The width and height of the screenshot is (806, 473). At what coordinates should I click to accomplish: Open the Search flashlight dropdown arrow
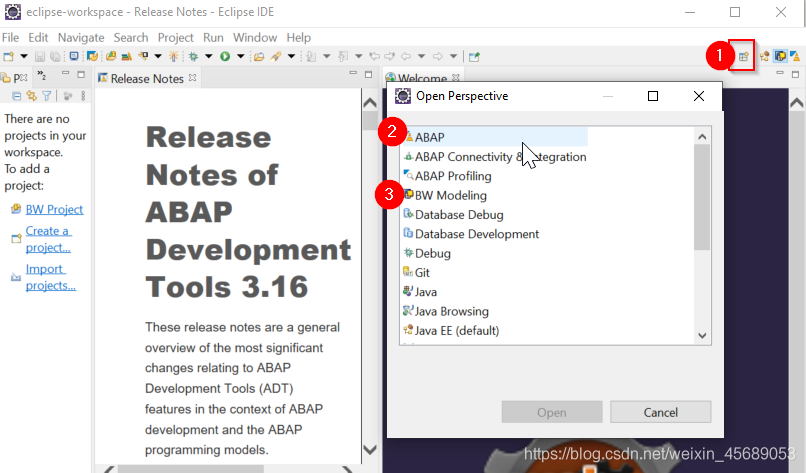[291, 57]
